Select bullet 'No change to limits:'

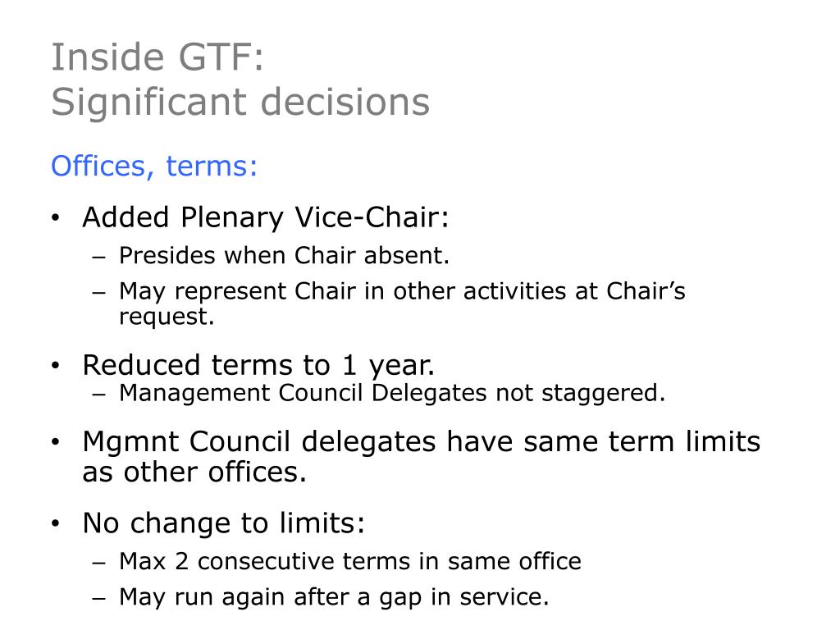(x=223, y=523)
